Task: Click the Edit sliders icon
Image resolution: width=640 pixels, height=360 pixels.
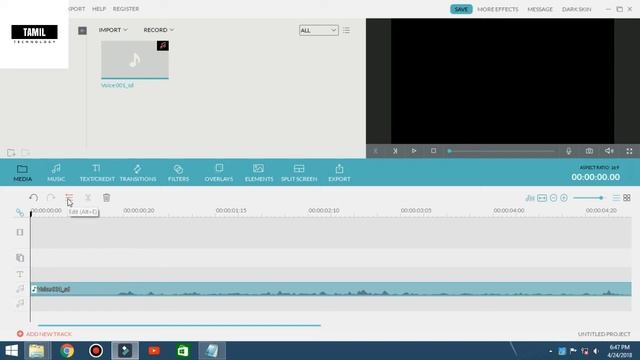Action: (x=69, y=198)
